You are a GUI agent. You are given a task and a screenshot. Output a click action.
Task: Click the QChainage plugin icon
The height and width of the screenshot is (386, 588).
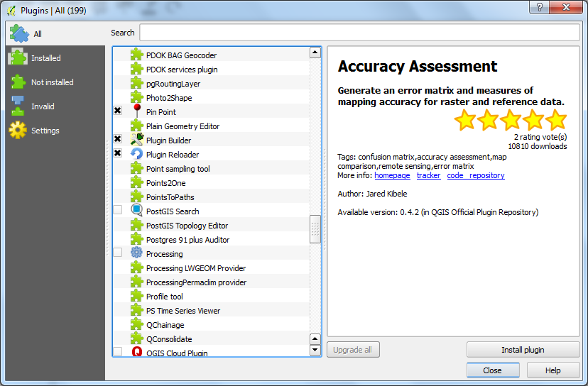[137, 324]
